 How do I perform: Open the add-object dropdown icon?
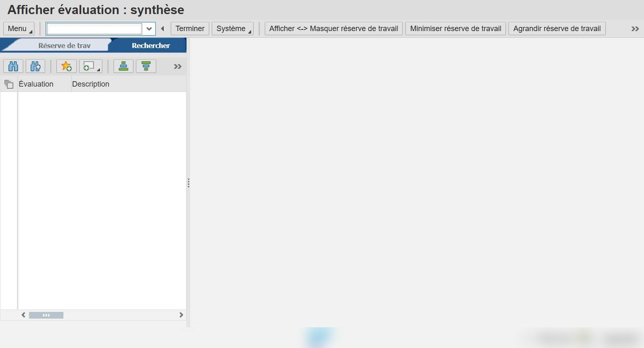coord(91,66)
